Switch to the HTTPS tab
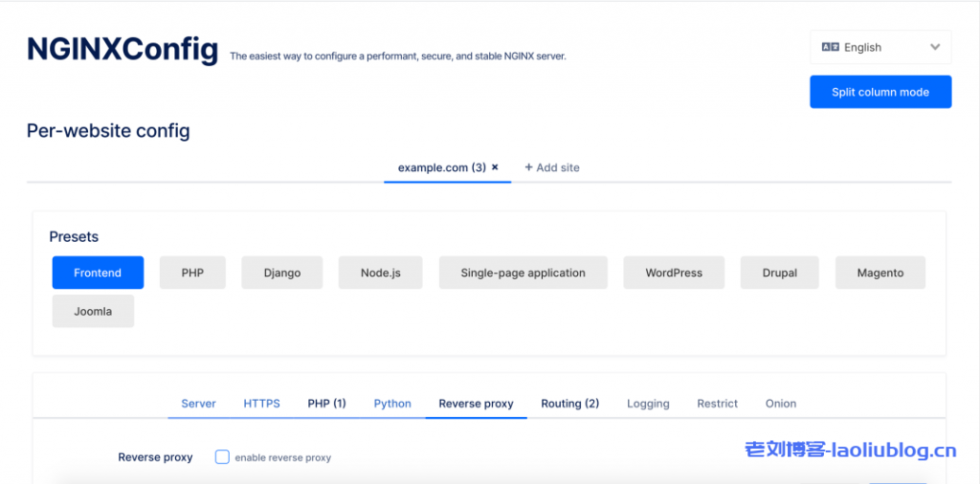The image size is (980, 484). click(262, 404)
